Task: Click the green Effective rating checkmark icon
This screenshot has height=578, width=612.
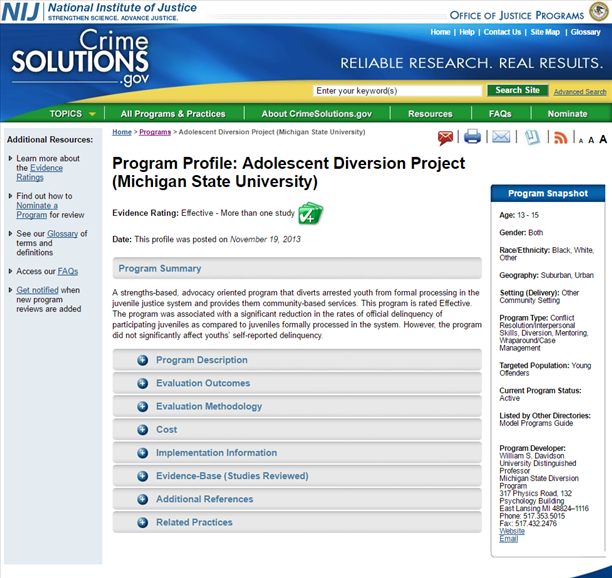Action: click(310, 213)
